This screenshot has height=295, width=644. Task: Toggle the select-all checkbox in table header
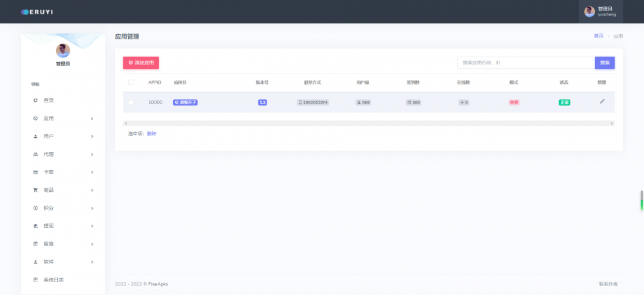(131, 82)
